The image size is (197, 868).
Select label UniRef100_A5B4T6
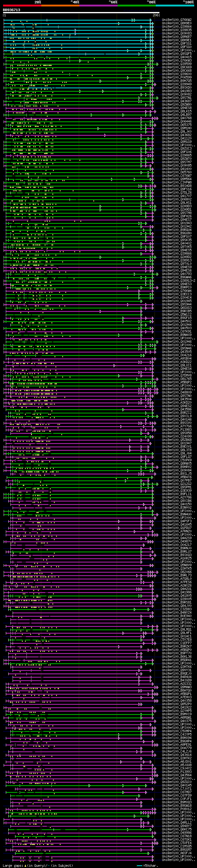click(x=177, y=477)
